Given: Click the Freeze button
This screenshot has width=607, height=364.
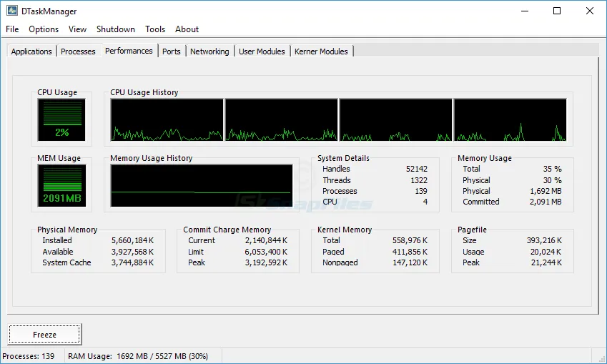Looking at the screenshot, I should (x=44, y=334).
